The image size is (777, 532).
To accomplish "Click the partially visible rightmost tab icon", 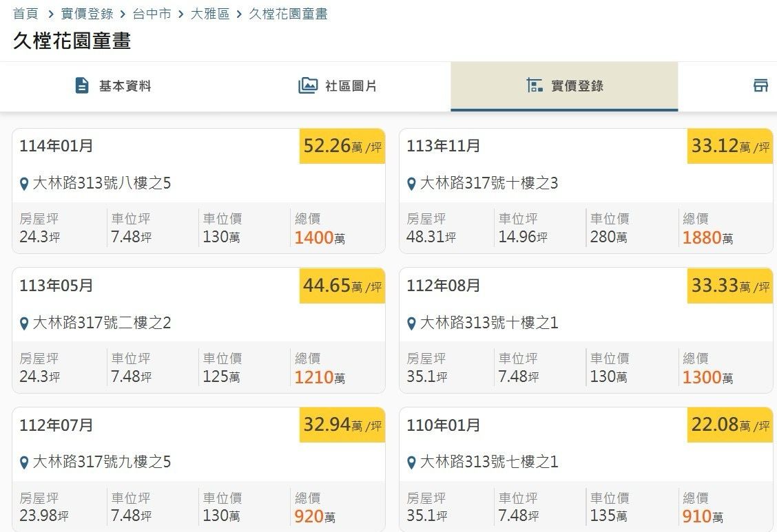I will point(760,85).
